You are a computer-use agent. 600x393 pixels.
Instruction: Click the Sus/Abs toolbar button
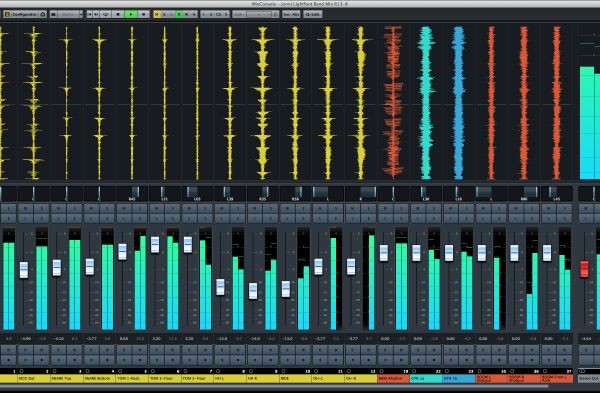[291, 14]
